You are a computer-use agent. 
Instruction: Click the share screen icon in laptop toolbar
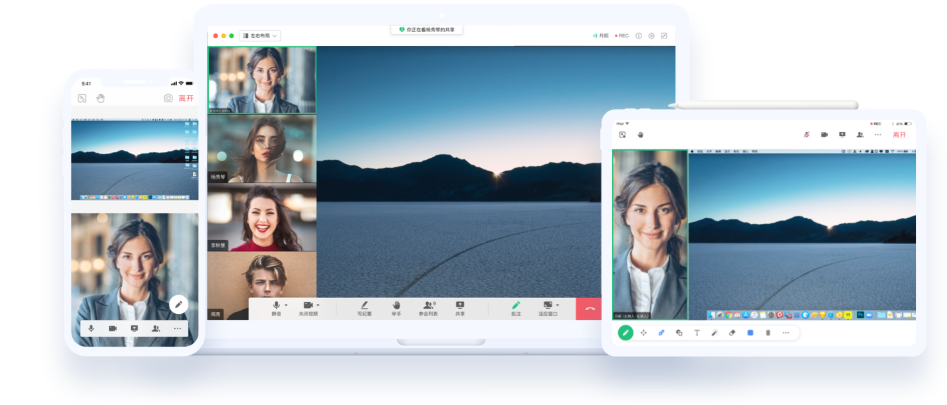(x=460, y=305)
